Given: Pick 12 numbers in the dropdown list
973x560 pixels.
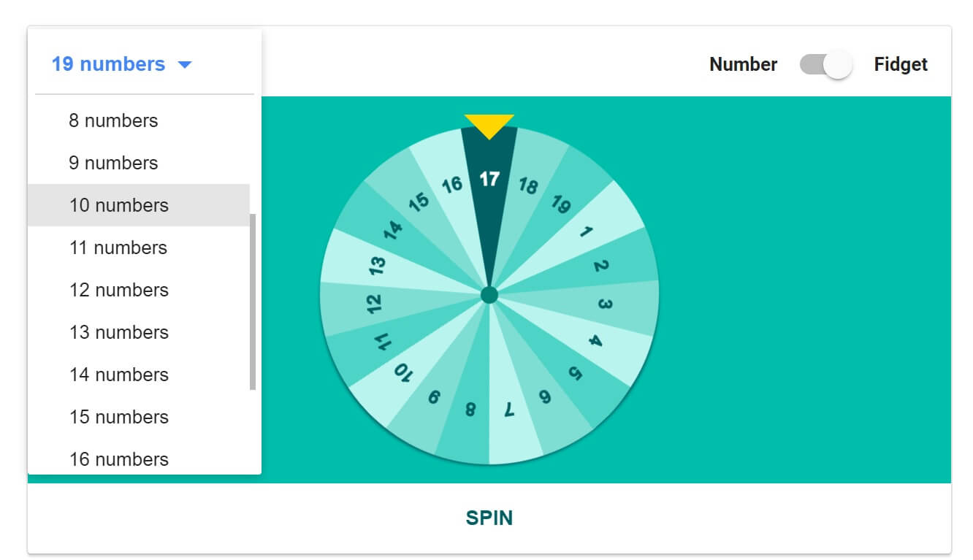Looking at the screenshot, I should point(119,290).
